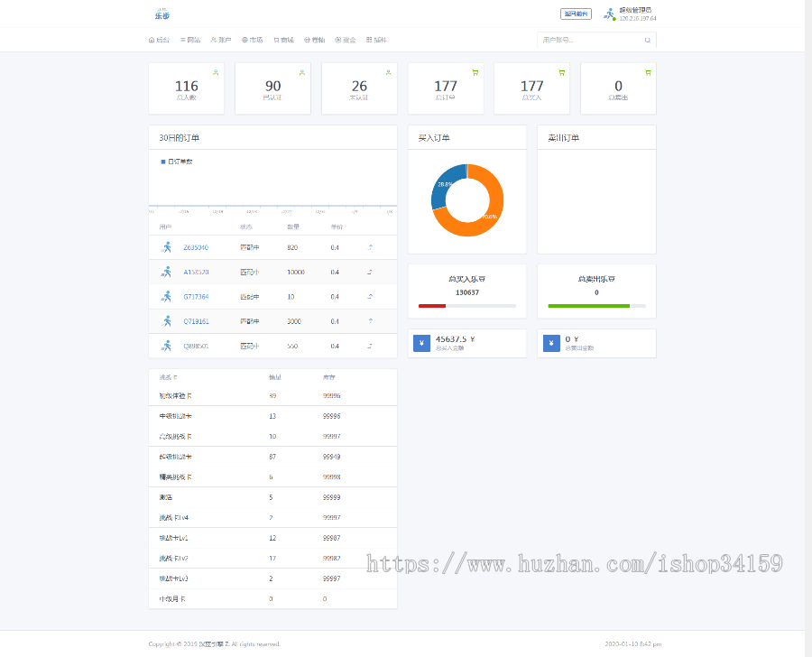Click the action arrow icon in Z635040 row
Image resolution: width=812 pixels, height=657 pixels.
click(370, 247)
